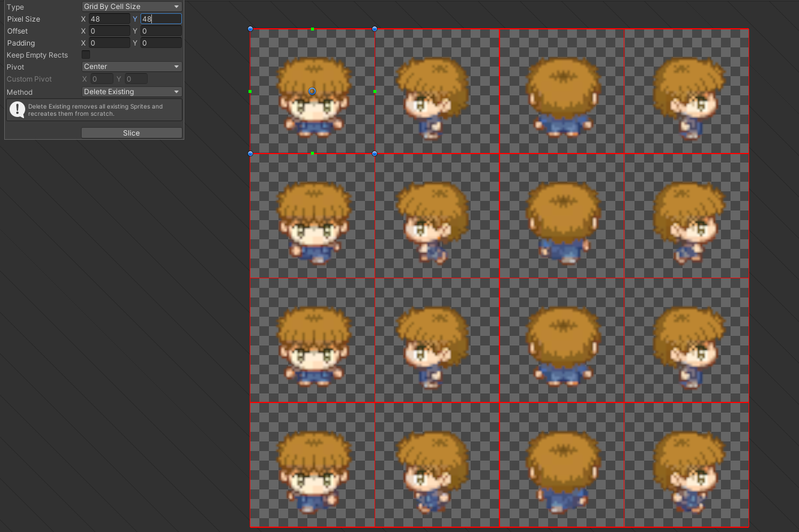
Task: Click the Pixel Size Y input field
Action: pyautogui.click(x=161, y=19)
